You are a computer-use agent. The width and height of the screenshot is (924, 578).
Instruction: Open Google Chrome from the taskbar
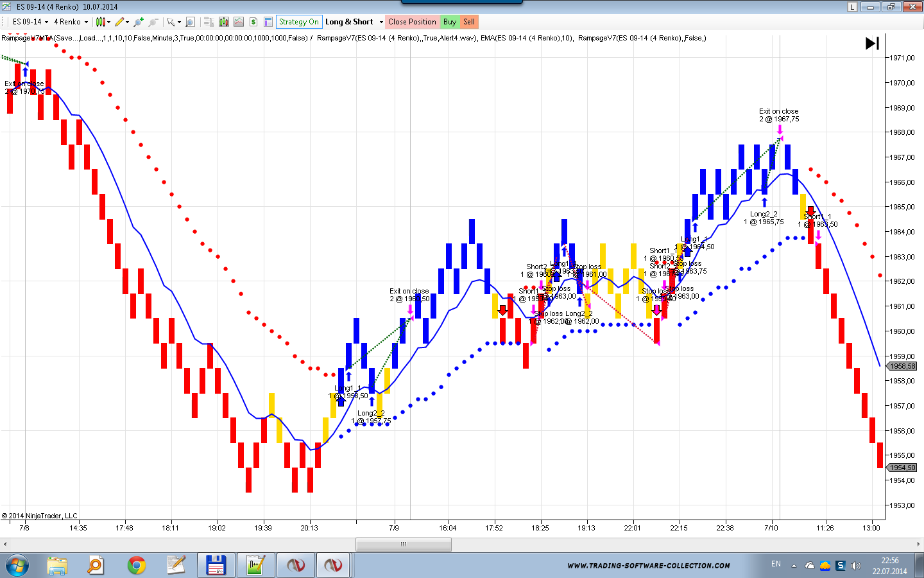(136, 565)
